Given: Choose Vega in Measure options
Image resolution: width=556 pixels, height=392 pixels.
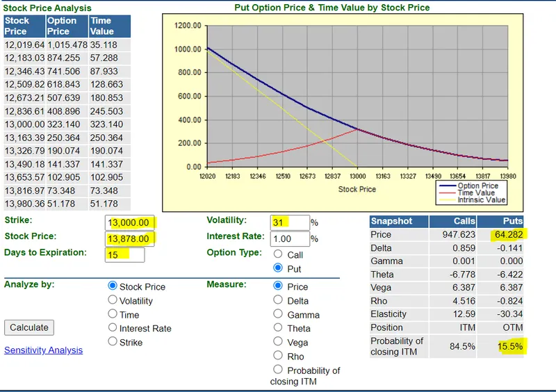Looking at the screenshot, I should 279,342.
